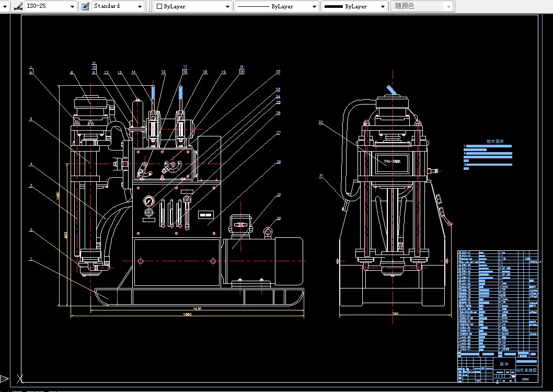
Task: Select part balloon number 31
Action: tap(321, 176)
